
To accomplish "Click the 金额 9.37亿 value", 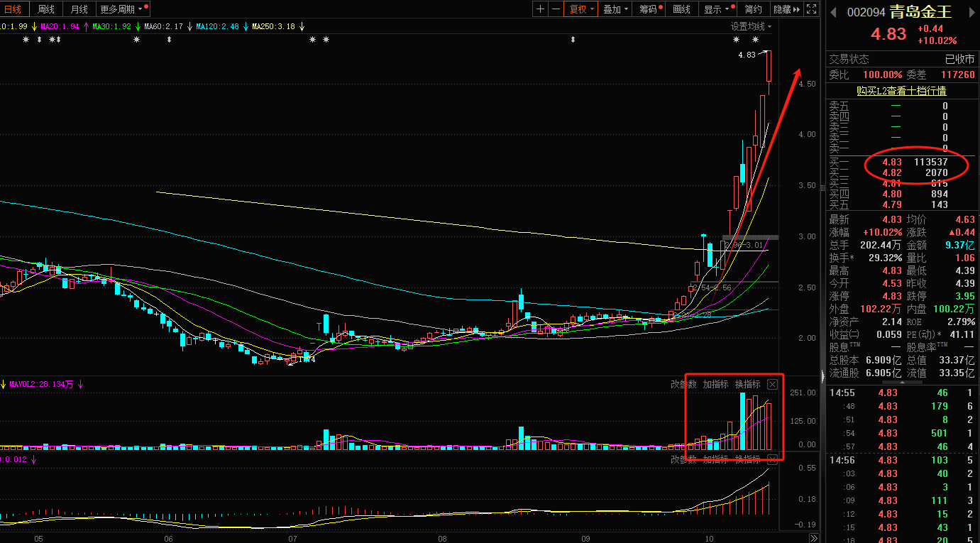I will click(960, 246).
